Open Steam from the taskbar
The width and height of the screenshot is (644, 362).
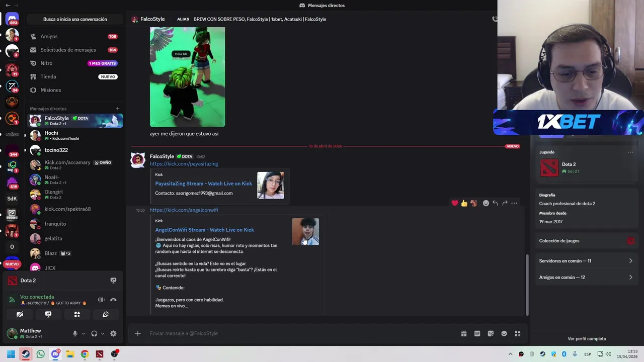26,354
